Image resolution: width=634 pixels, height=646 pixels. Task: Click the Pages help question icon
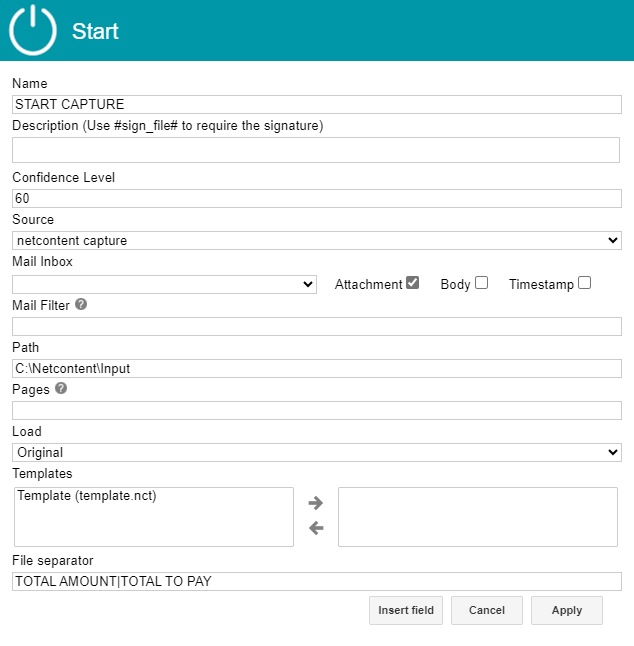[x=61, y=389]
